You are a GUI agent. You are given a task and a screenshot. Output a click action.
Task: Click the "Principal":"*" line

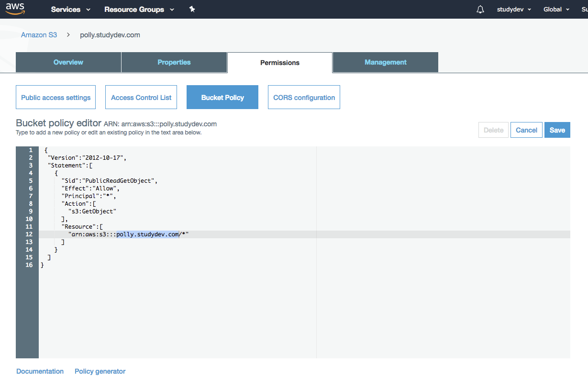coord(89,196)
